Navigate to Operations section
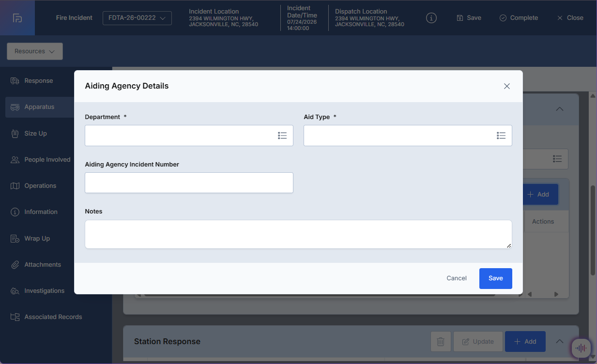 [x=40, y=186]
